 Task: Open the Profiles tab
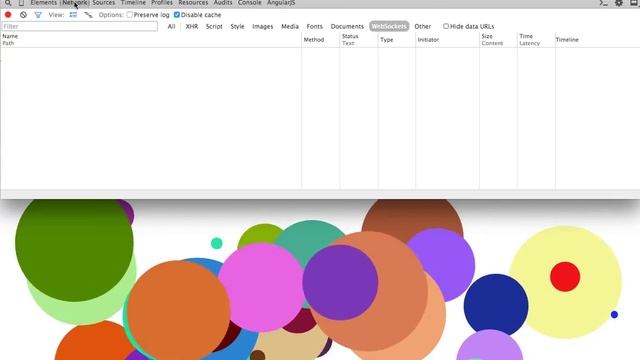point(162,3)
